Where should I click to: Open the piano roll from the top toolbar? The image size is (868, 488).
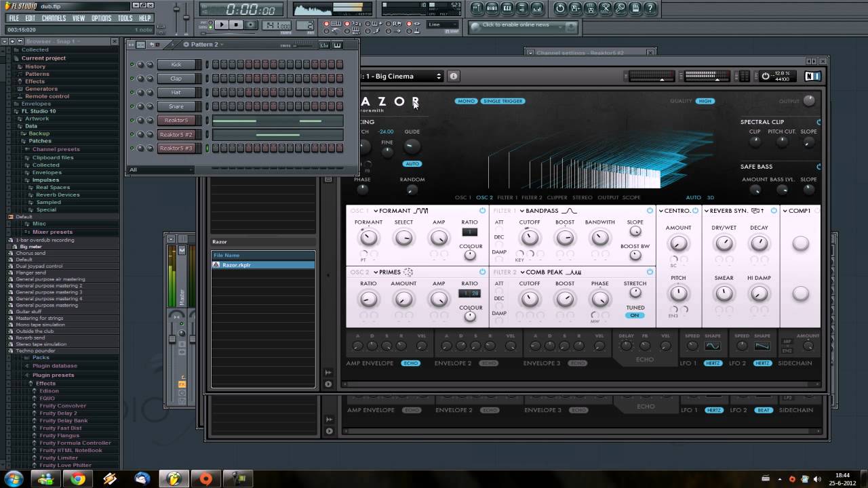pos(508,8)
